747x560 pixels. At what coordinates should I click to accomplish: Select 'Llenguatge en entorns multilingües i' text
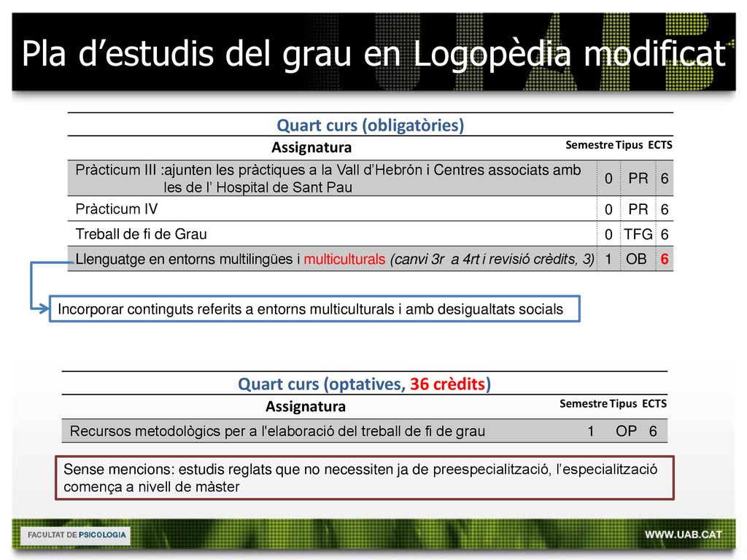coord(187,260)
